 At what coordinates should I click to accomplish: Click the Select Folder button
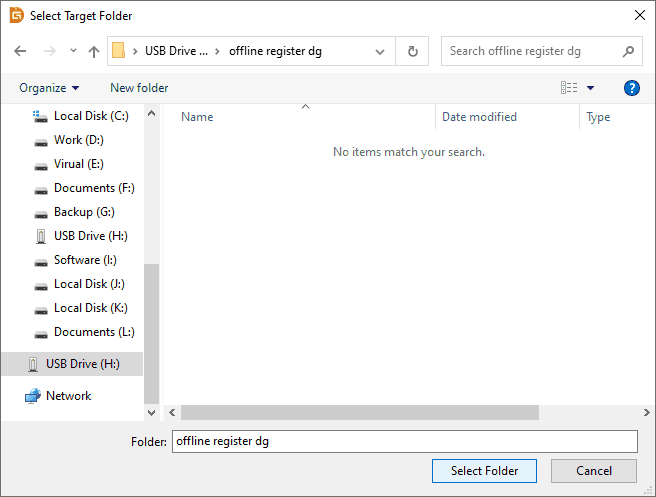click(x=485, y=471)
